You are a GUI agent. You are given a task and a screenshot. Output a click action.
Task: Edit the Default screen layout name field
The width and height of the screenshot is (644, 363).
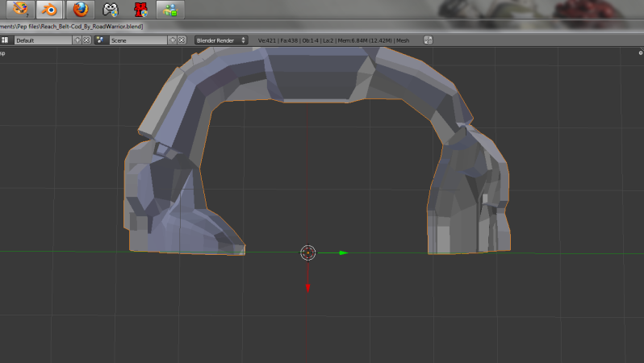43,40
